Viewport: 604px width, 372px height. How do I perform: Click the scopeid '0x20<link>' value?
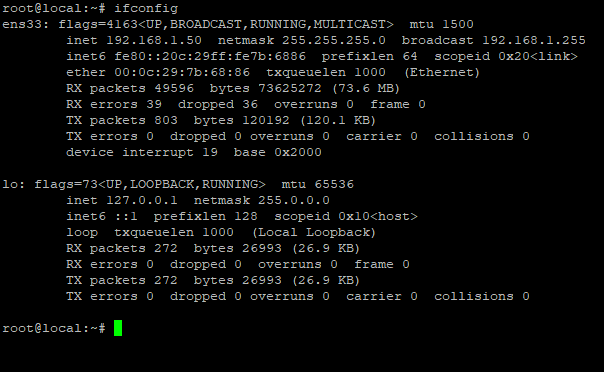point(538,56)
